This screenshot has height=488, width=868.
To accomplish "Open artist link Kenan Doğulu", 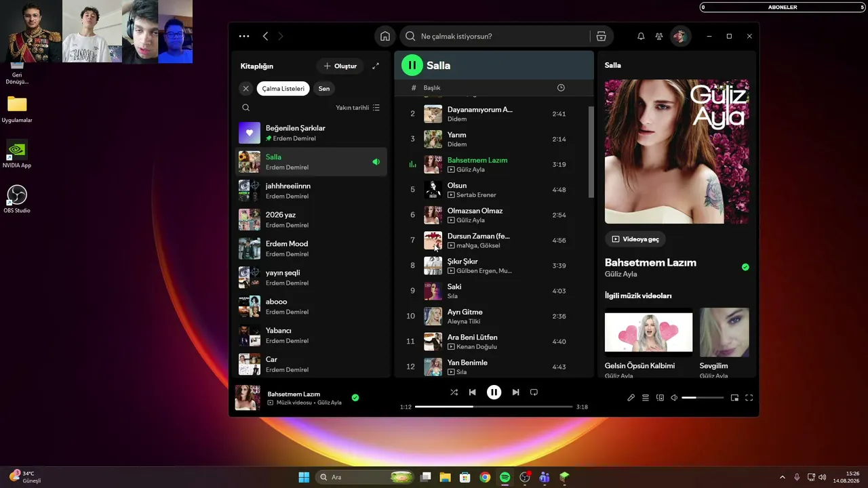I will click(477, 347).
